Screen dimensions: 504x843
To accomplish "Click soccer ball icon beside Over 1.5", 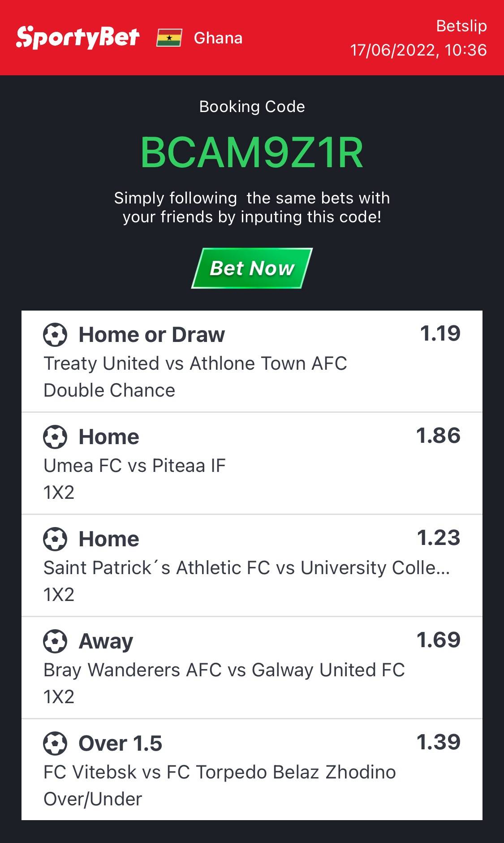I will click(x=55, y=744).
